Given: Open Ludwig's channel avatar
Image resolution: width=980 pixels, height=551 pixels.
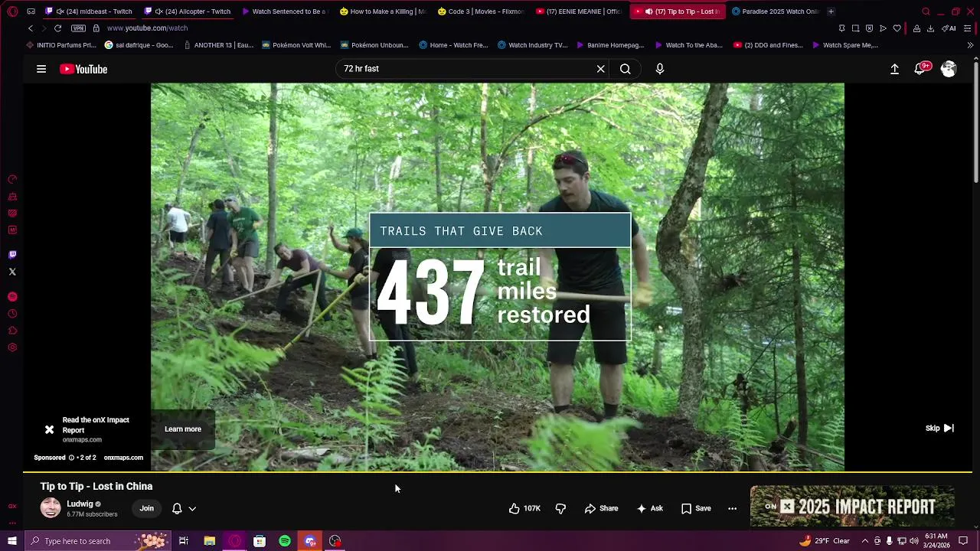Looking at the screenshot, I should pyautogui.click(x=51, y=508).
